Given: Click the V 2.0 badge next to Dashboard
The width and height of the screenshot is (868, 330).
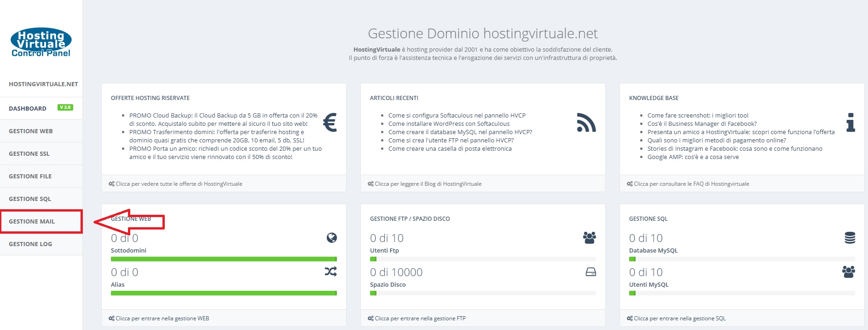Looking at the screenshot, I should tap(65, 107).
